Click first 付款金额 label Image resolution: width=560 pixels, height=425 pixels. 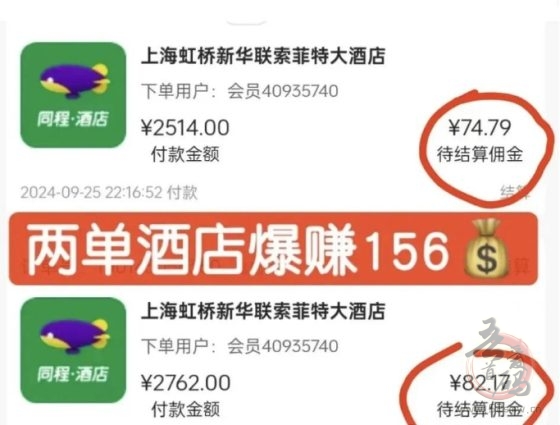click(x=185, y=154)
